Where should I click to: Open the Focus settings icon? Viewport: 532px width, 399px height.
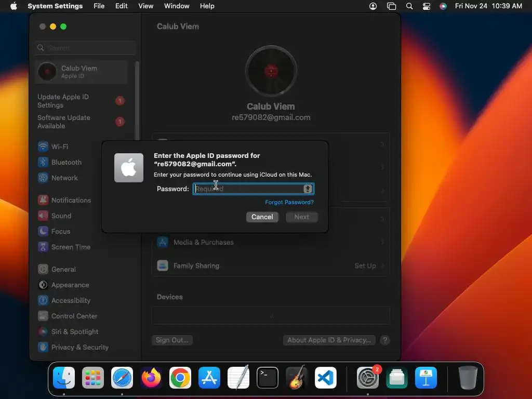[x=43, y=231]
